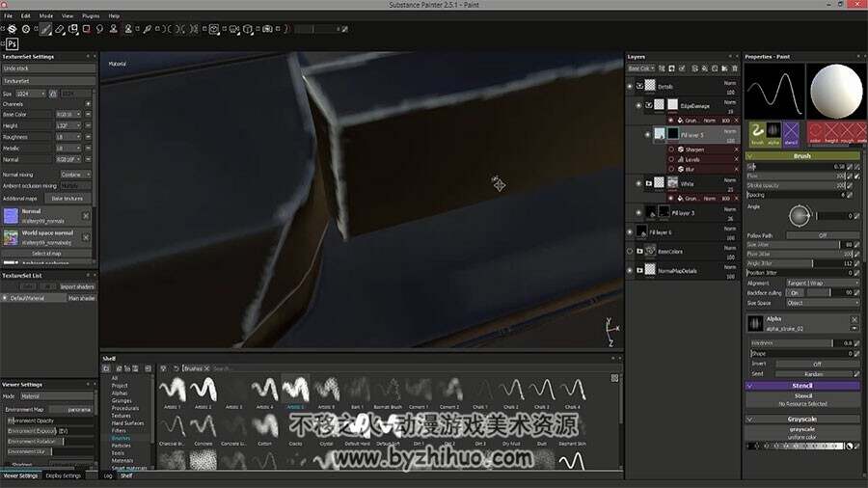Select the Eraser tool in the toolbar
868x488 pixels.
point(59,29)
